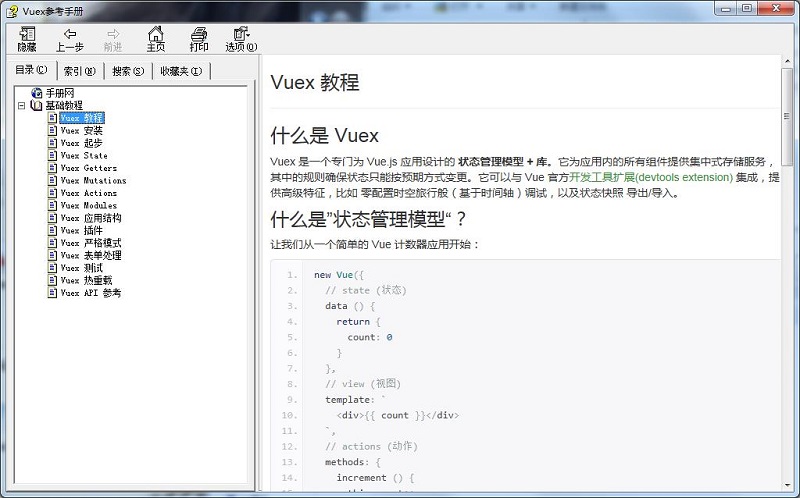
Task: Click the 什么是"状态管理模型"？ heading
Action: point(368,219)
